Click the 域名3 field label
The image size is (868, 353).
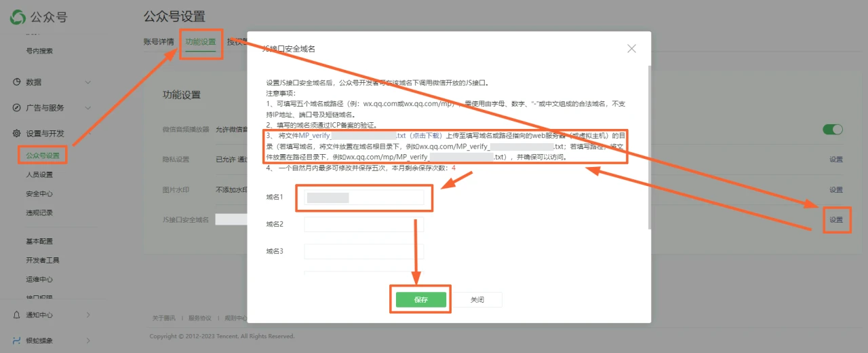[x=274, y=251]
